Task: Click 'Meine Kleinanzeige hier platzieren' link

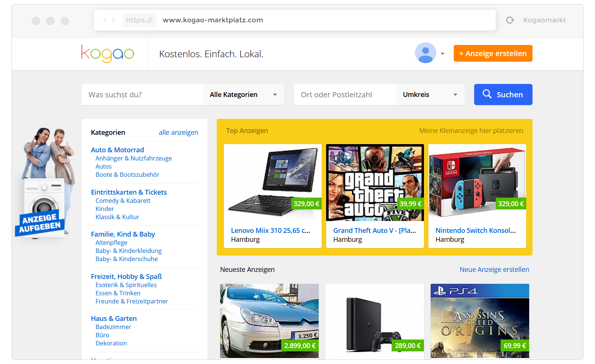Action: click(x=471, y=131)
